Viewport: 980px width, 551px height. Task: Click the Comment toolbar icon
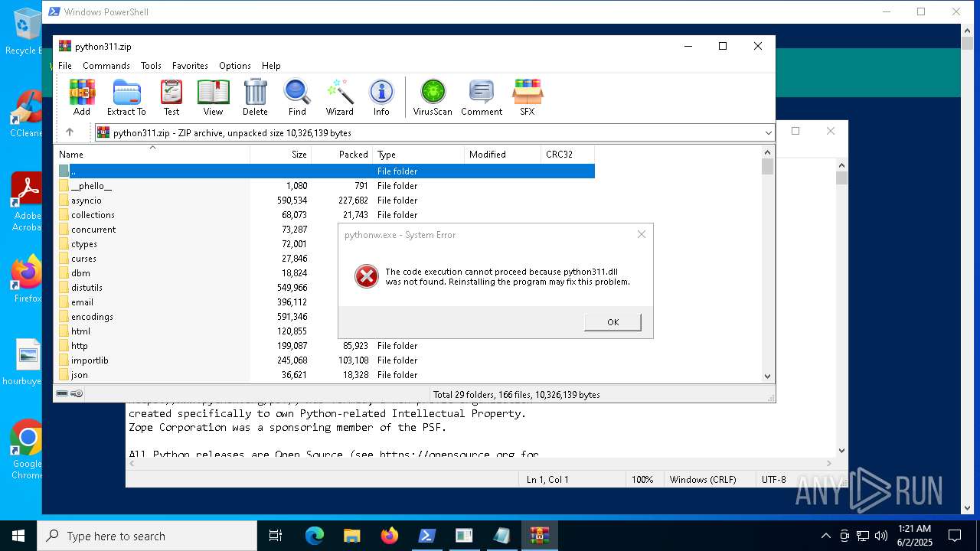pyautogui.click(x=482, y=97)
